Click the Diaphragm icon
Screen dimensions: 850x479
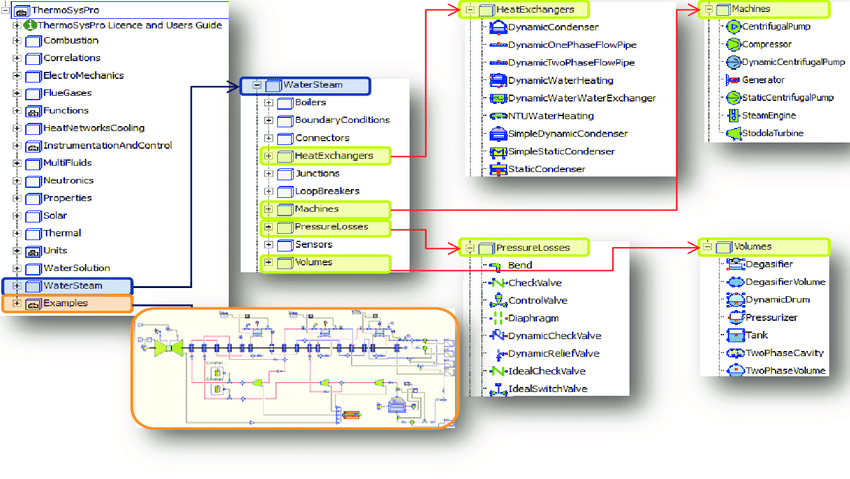click(x=497, y=318)
